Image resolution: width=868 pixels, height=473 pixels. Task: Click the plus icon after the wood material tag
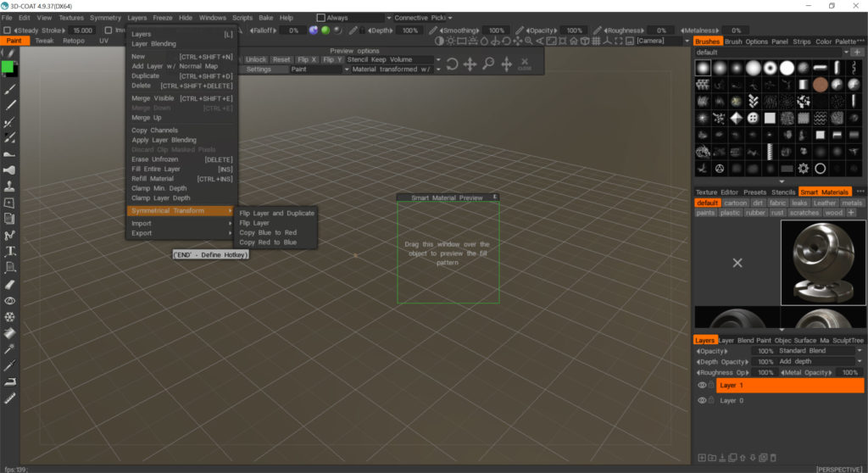pos(851,213)
